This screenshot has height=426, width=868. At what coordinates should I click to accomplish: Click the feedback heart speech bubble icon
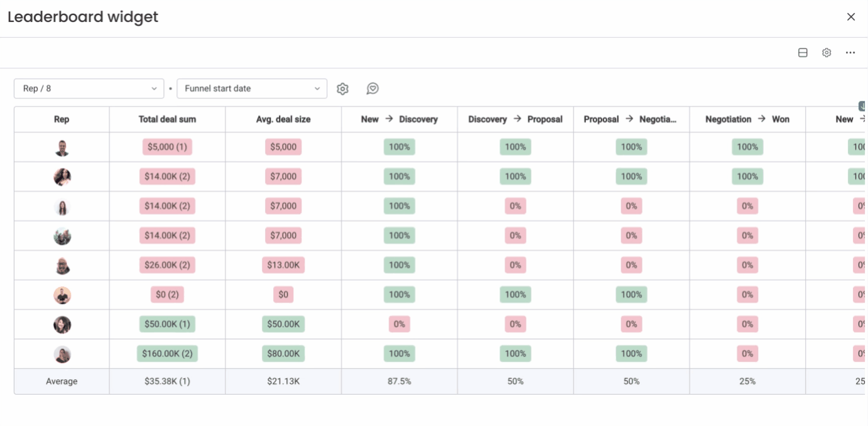tap(372, 89)
